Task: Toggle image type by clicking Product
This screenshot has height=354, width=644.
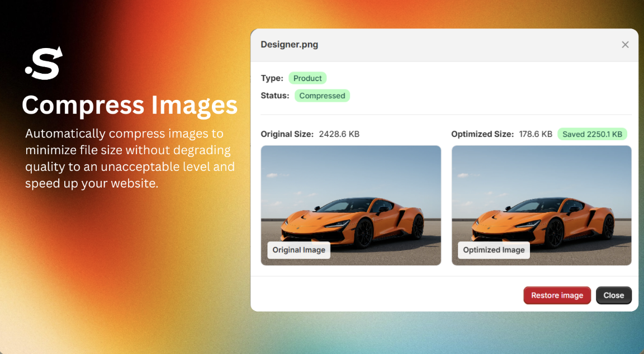Action: [307, 78]
